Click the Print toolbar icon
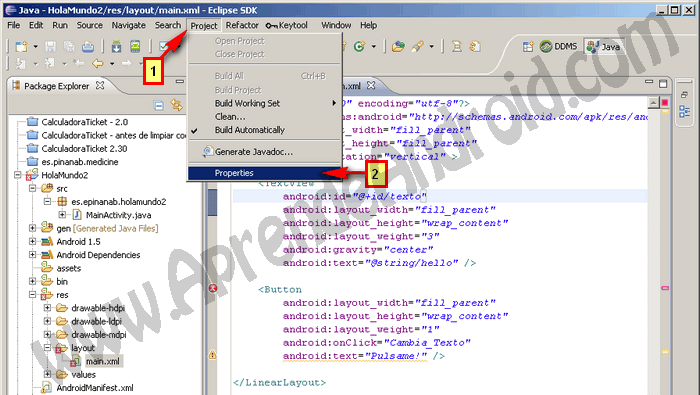700x395 pixels. click(x=88, y=46)
